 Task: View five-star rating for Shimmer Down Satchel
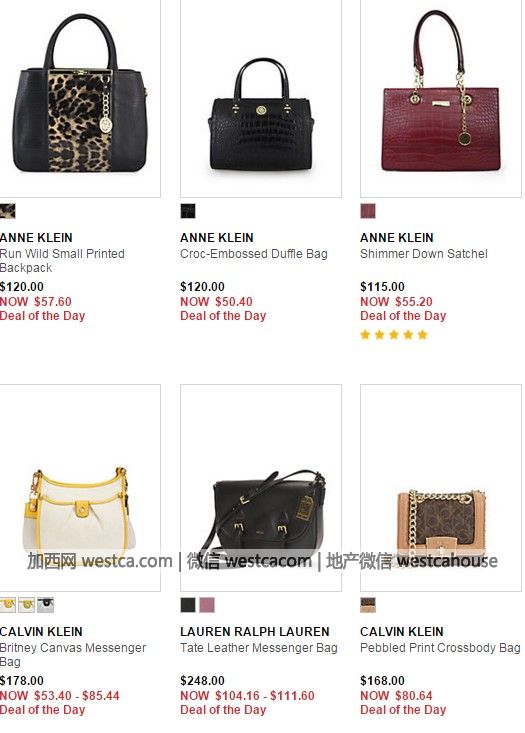(x=394, y=335)
